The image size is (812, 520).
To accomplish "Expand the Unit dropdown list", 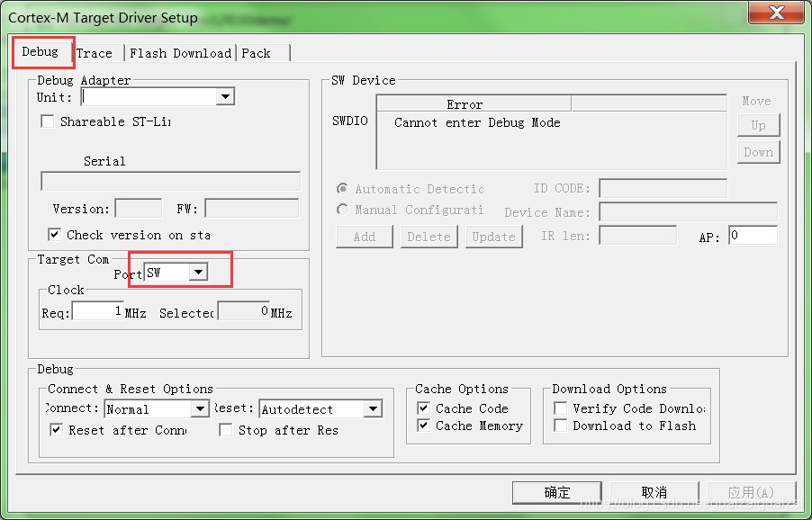I will point(226,97).
